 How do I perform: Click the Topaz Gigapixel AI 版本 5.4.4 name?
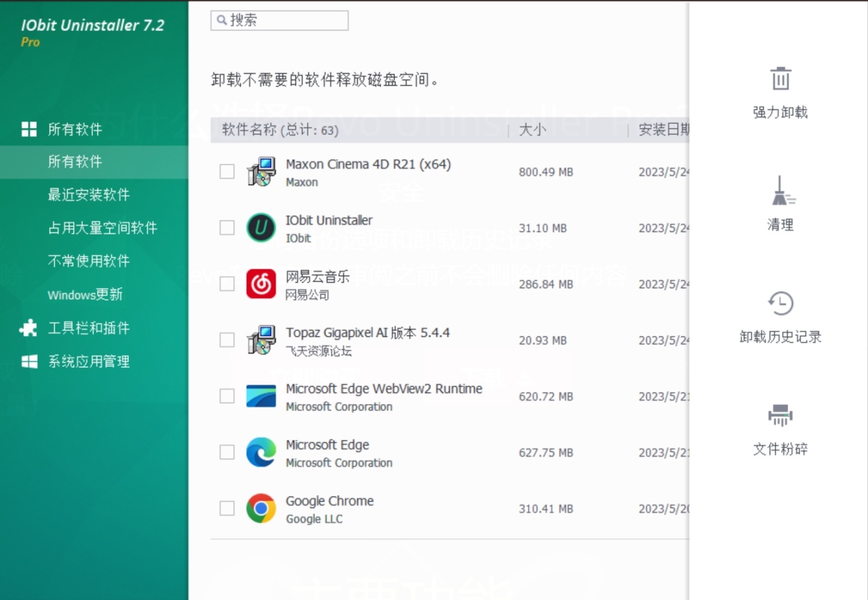[368, 333]
